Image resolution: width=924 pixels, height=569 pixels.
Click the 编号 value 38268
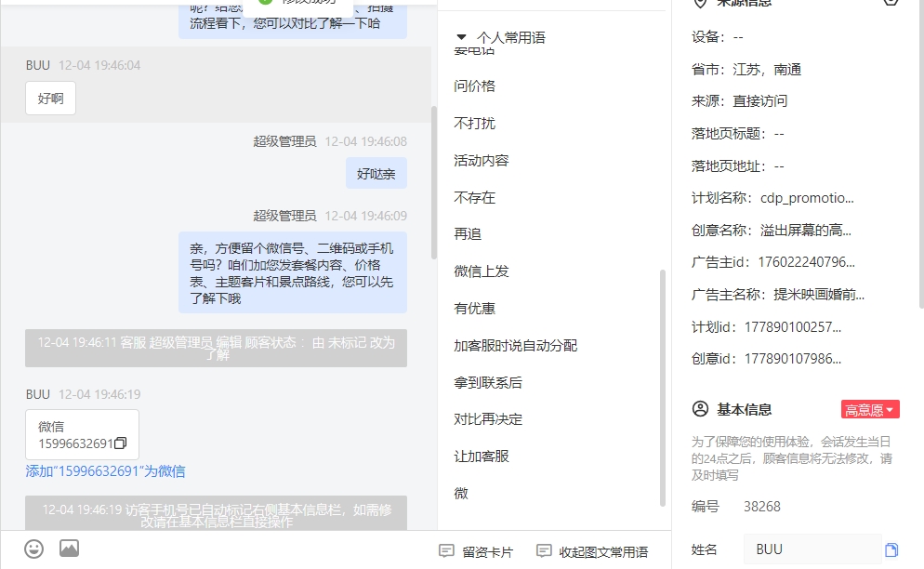[x=762, y=507]
